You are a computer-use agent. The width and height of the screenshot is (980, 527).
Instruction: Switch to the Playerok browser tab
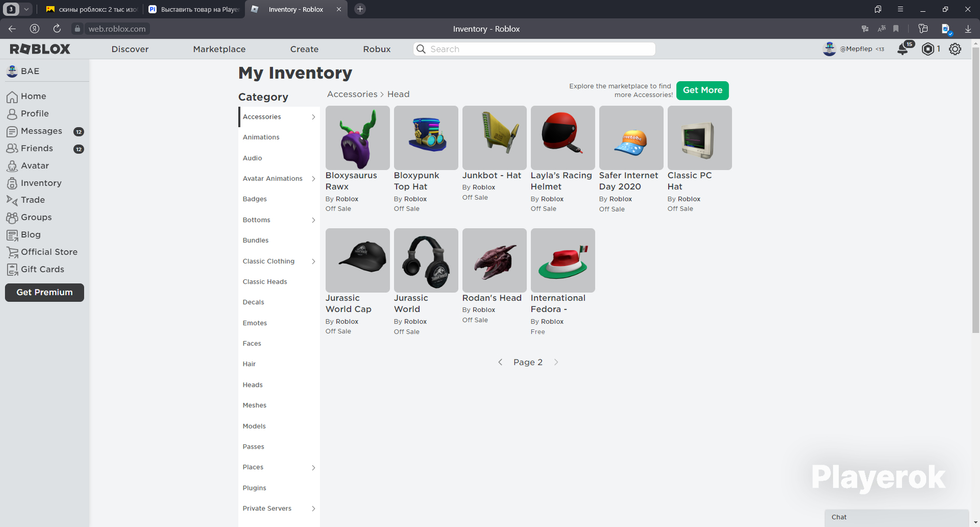pos(194,9)
